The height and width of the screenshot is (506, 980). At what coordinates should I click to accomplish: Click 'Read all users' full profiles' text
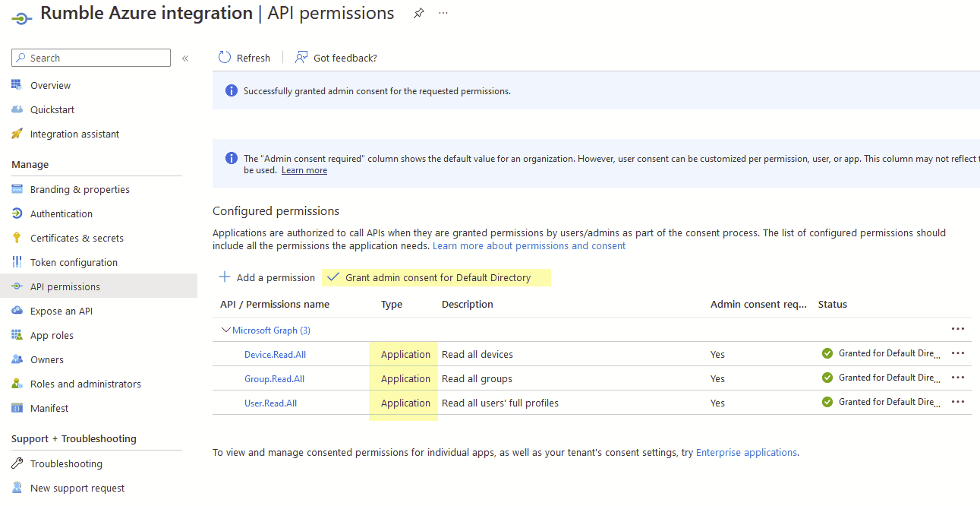click(500, 403)
